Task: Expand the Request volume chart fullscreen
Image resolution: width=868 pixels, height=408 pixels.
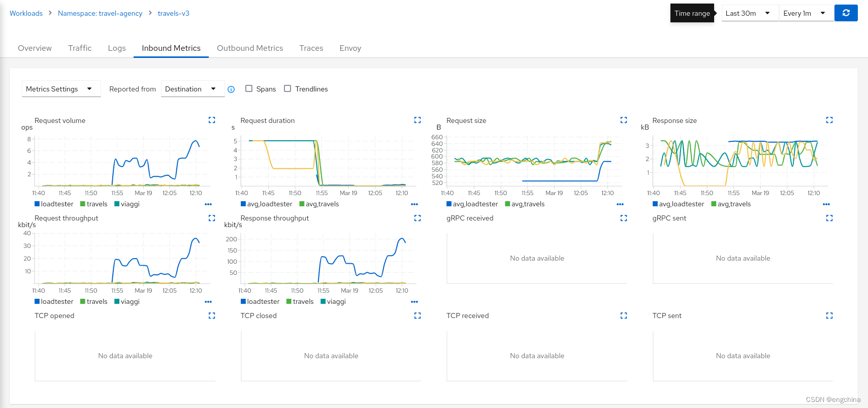Action: coord(212,120)
